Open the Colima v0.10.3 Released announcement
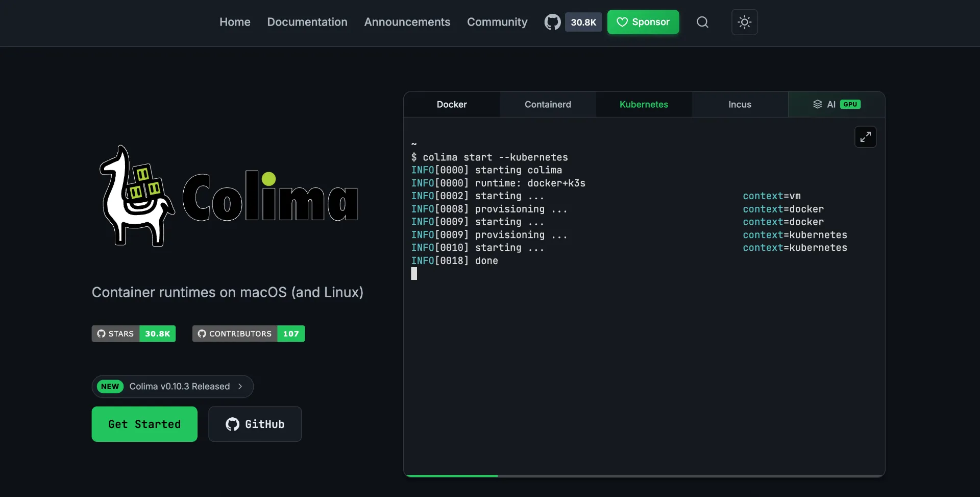The width and height of the screenshot is (980, 497). click(x=173, y=387)
